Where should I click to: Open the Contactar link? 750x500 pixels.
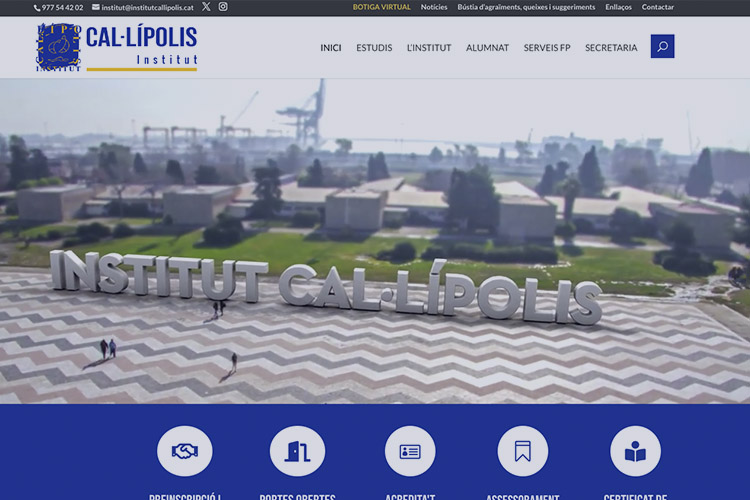pyautogui.click(x=658, y=7)
